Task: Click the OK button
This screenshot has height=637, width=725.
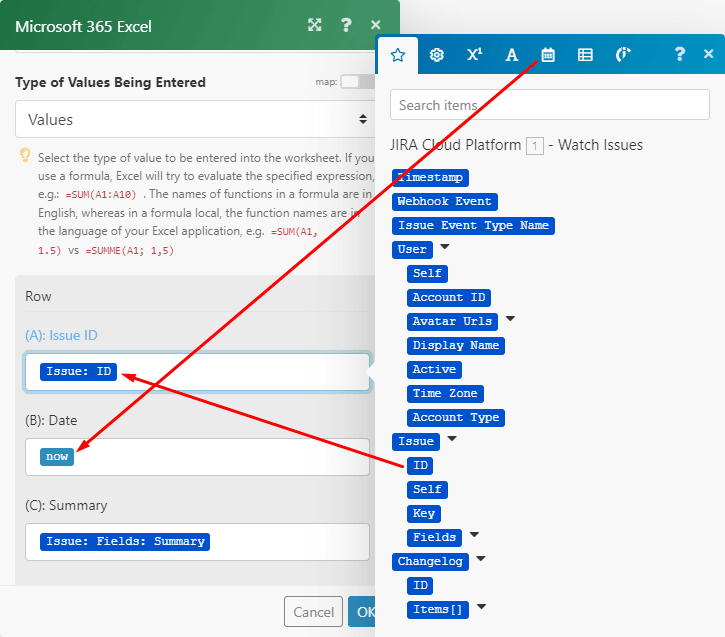Action: click(362, 612)
